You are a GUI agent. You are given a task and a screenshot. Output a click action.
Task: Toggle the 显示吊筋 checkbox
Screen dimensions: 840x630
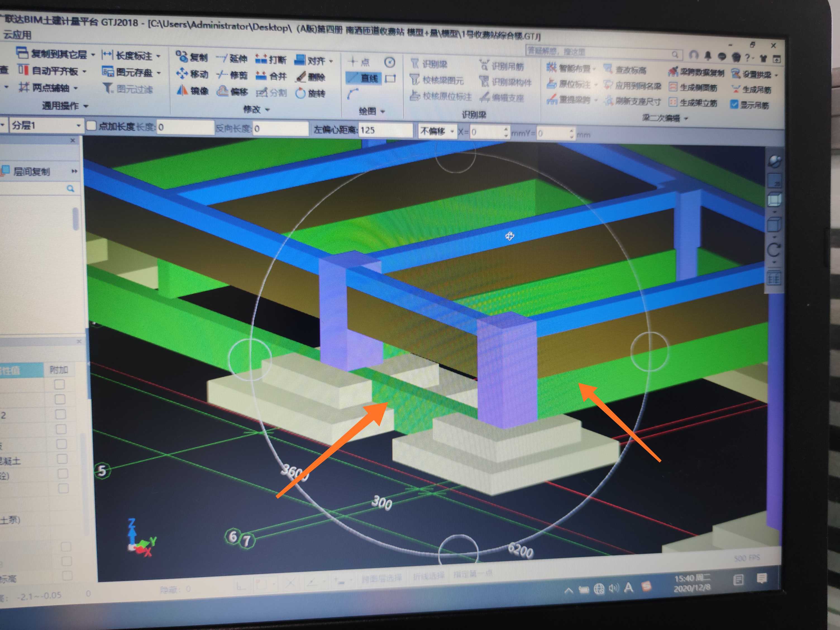tap(734, 104)
